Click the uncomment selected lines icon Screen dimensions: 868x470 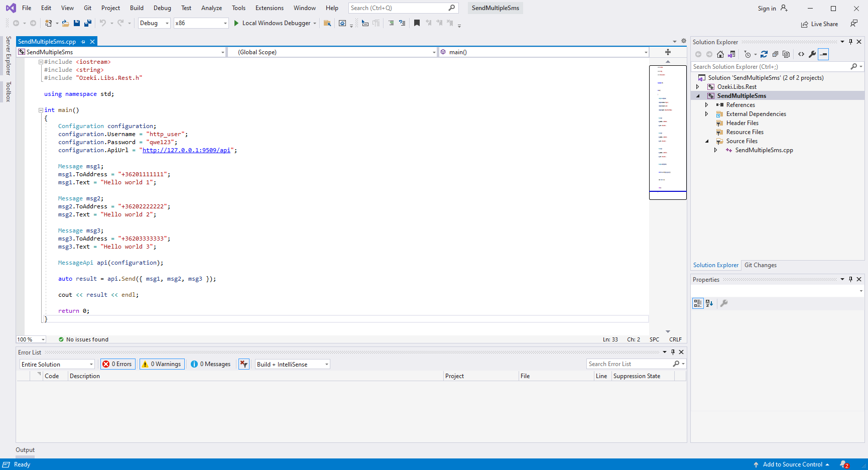click(402, 23)
